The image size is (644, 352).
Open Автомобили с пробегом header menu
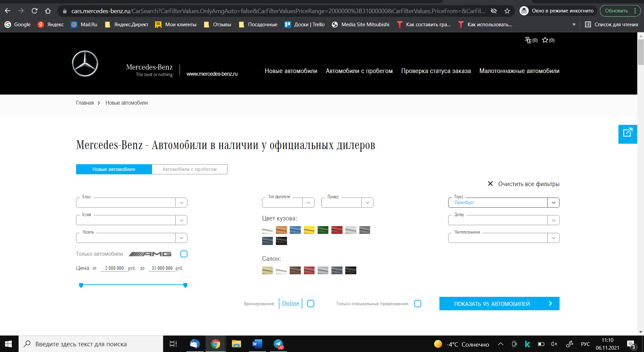359,71
